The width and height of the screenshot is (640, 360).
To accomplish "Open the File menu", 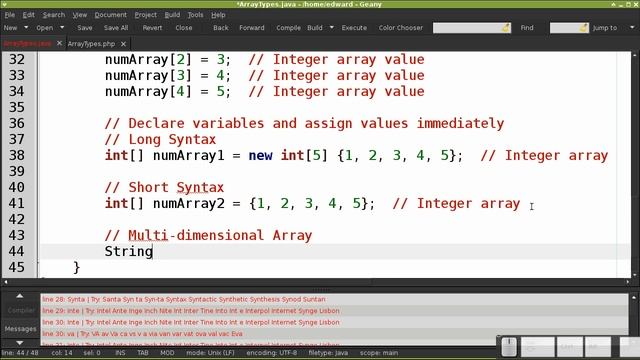I will pyautogui.click(x=9, y=15).
